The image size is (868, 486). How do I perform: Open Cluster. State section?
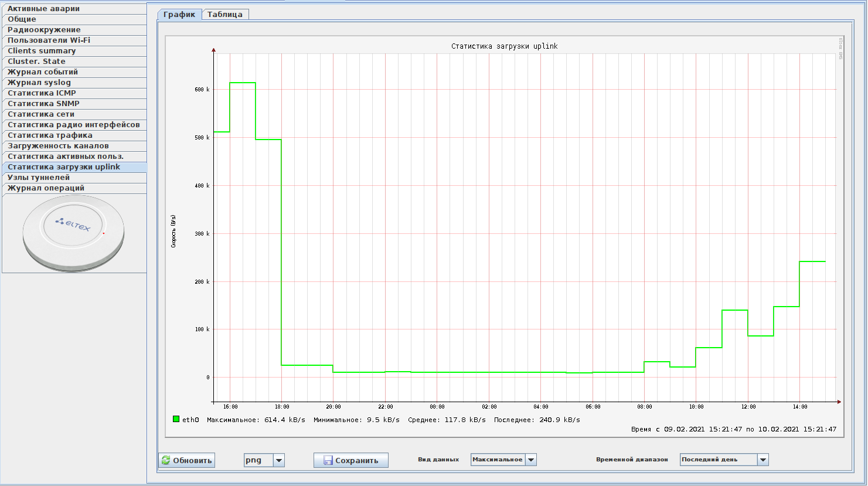coord(74,62)
